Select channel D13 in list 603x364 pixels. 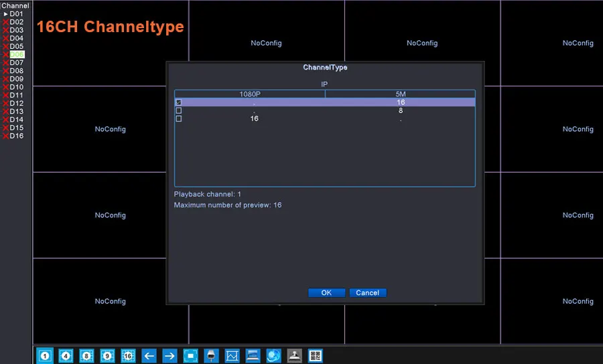click(16, 111)
